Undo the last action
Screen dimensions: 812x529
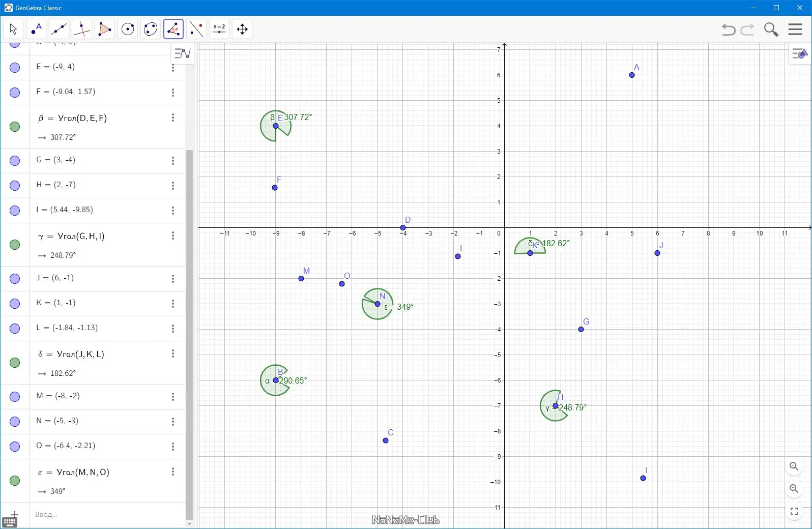coord(729,30)
